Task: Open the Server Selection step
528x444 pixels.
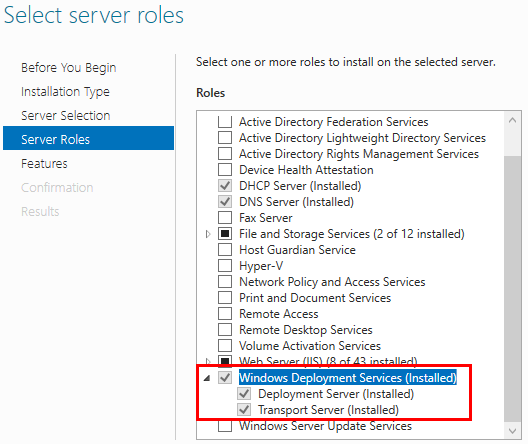Action: click(65, 115)
